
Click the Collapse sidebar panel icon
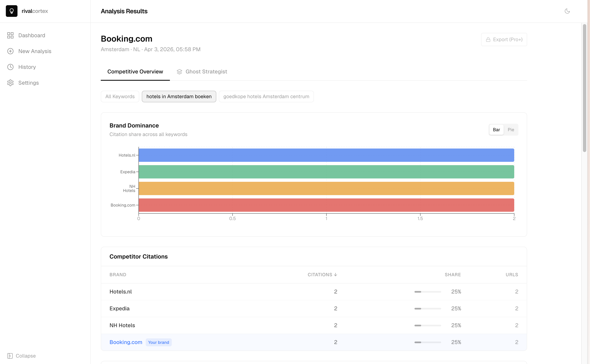10,356
